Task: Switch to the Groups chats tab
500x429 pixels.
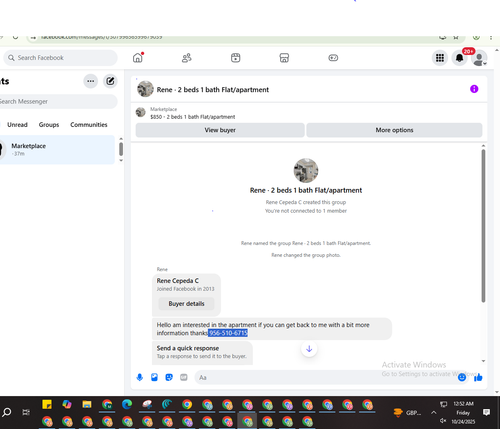Action: (x=49, y=125)
